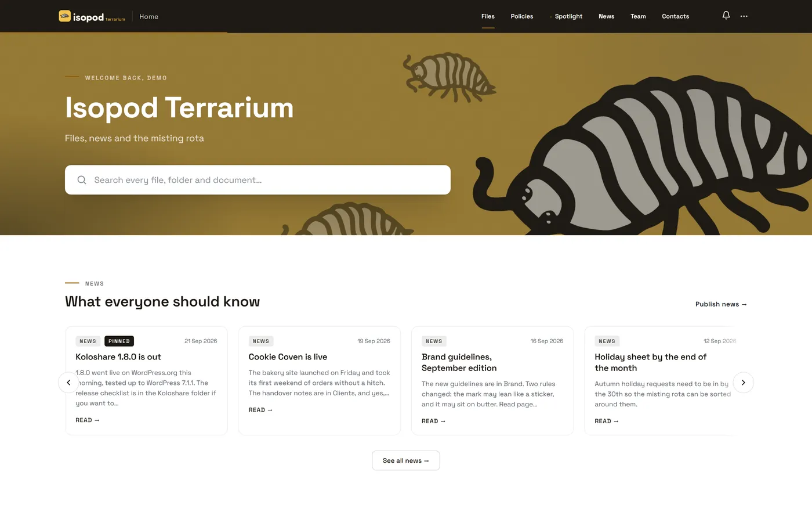The image size is (812, 508).
Task: Open the Policies nav item
Action: (522, 16)
